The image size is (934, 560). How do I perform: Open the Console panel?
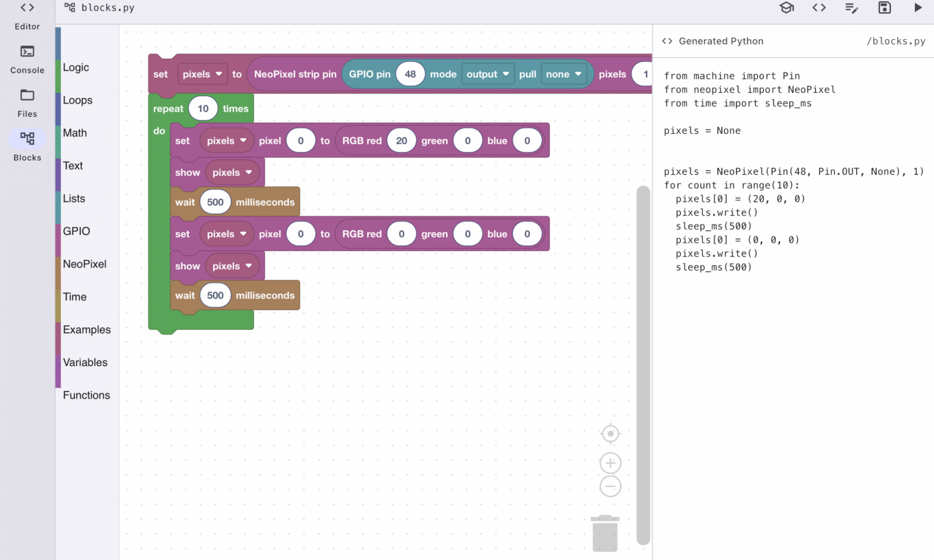point(27,60)
